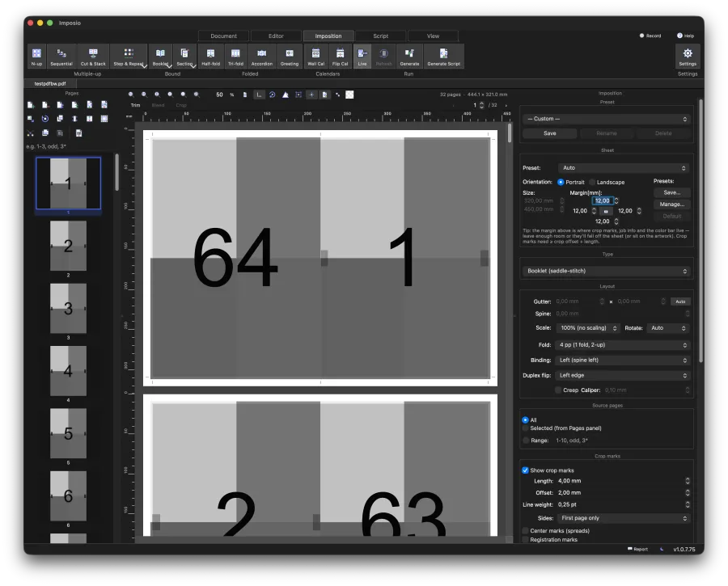
Task: Click the add page icon in Pages panel
Action: coord(30,105)
